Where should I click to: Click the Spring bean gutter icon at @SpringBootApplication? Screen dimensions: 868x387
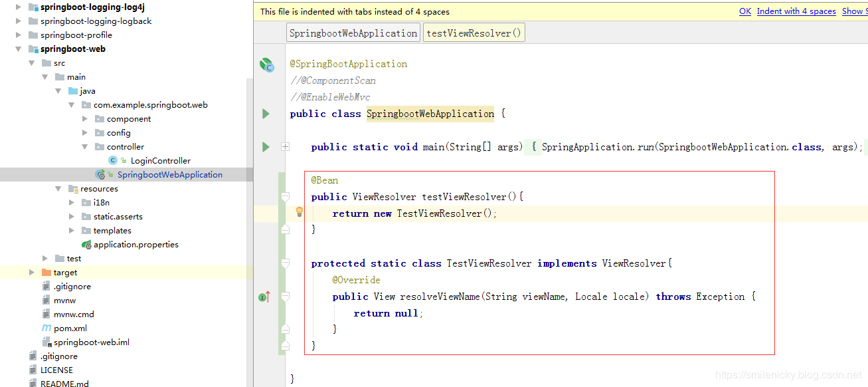click(266, 64)
